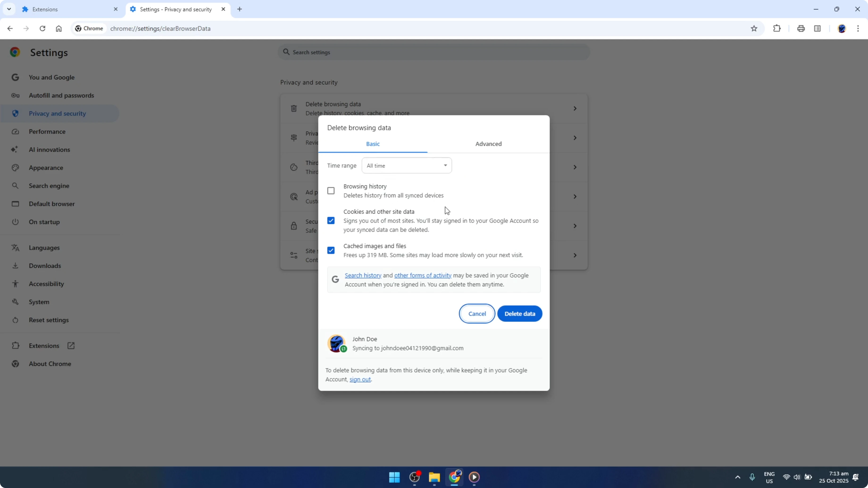Image resolution: width=868 pixels, height=488 pixels.
Task: Open the Time range All time dropdown
Action: click(406, 165)
